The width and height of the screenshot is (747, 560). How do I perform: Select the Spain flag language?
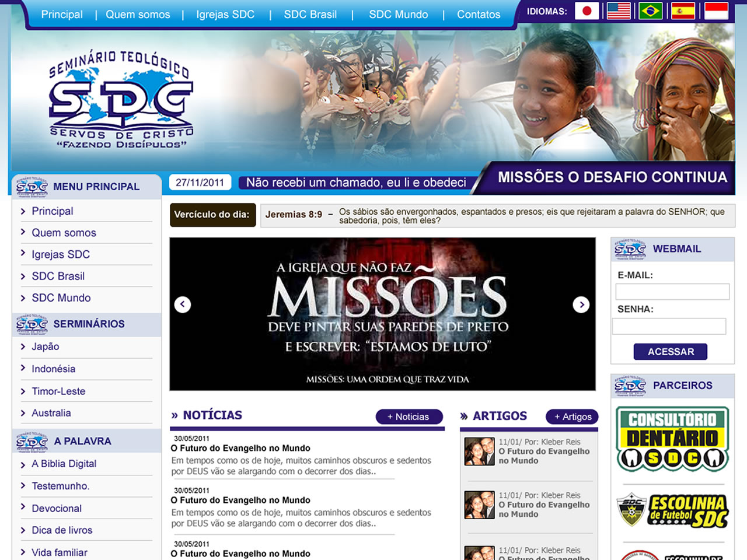(683, 11)
